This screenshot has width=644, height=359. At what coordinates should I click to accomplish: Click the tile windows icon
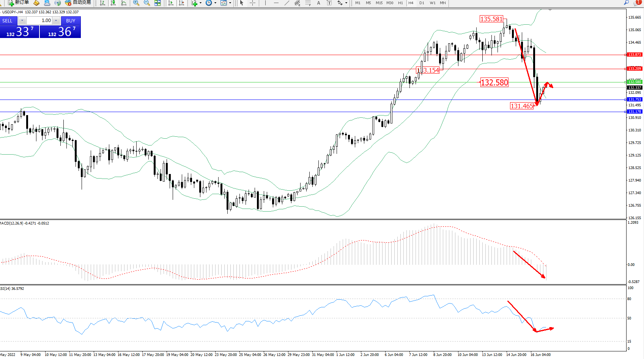coord(157,3)
